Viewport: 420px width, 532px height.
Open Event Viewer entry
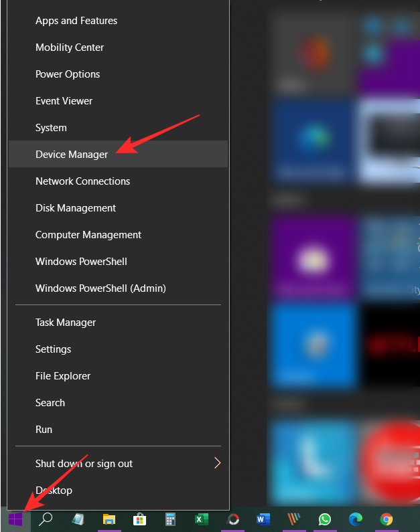[x=64, y=101]
